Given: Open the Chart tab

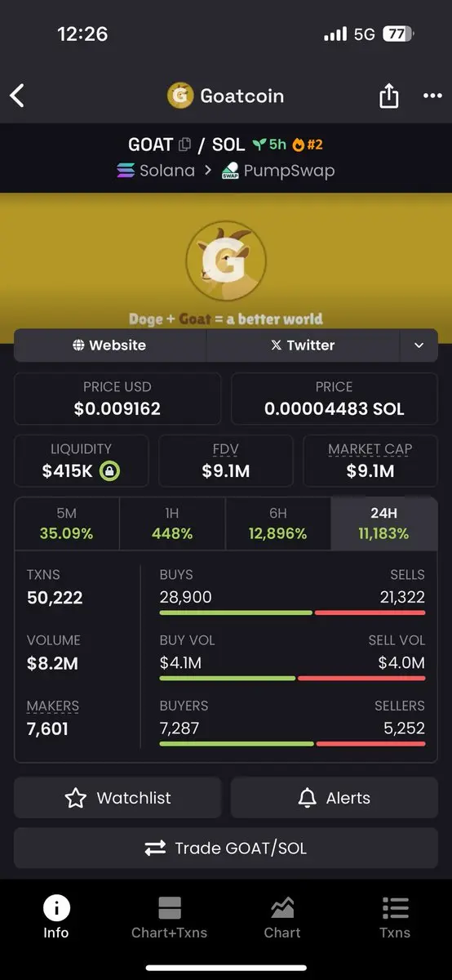Looking at the screenshot, I should pyautogui.click(x=282, y=918).
